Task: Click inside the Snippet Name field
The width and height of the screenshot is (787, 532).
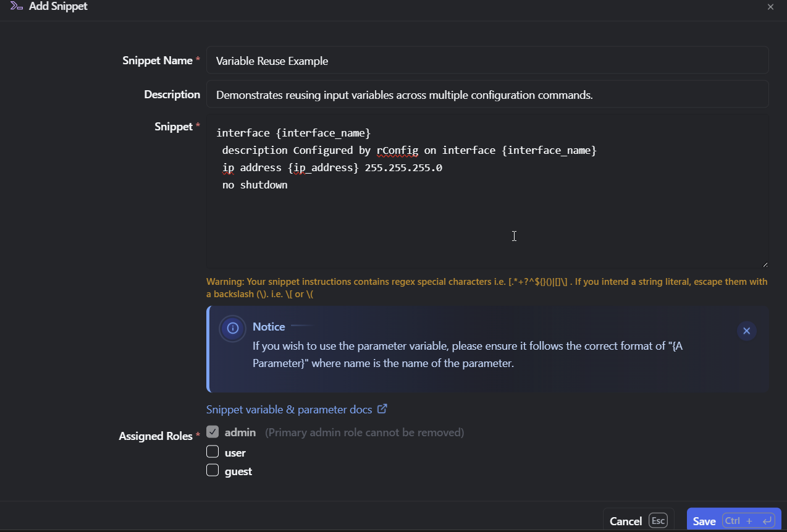Action: pyautogui.click(x=432, y=60)
